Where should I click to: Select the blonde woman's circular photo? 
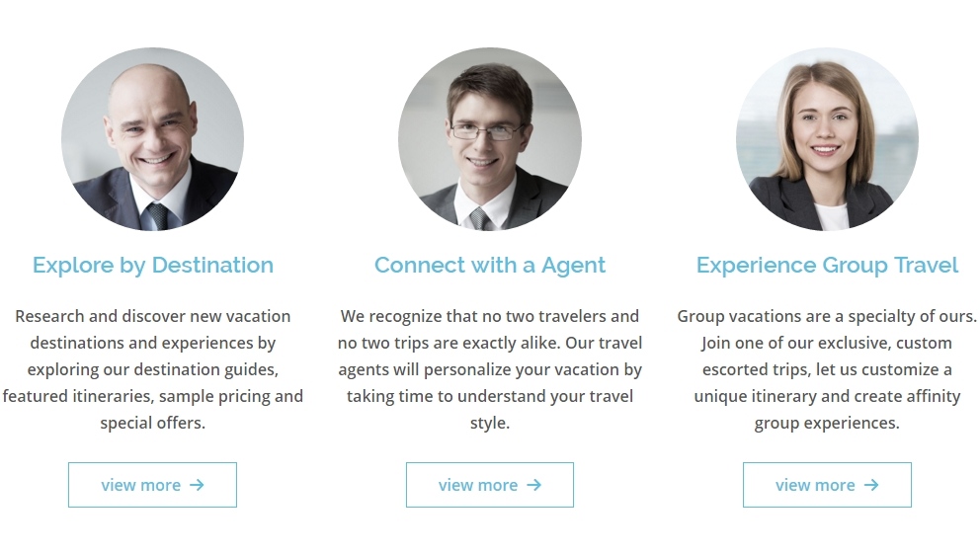tap(827, 138)
